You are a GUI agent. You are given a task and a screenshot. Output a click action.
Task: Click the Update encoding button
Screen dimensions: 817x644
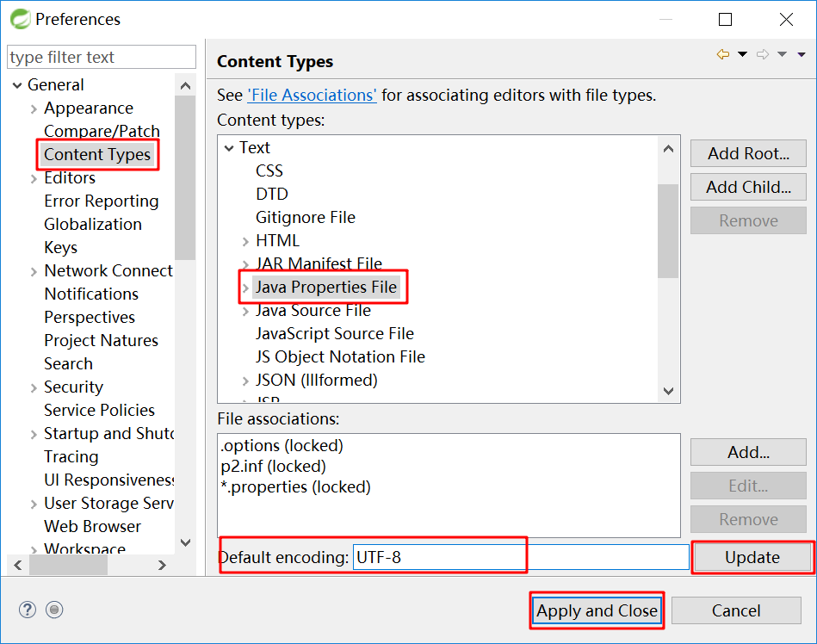point(752,558)
